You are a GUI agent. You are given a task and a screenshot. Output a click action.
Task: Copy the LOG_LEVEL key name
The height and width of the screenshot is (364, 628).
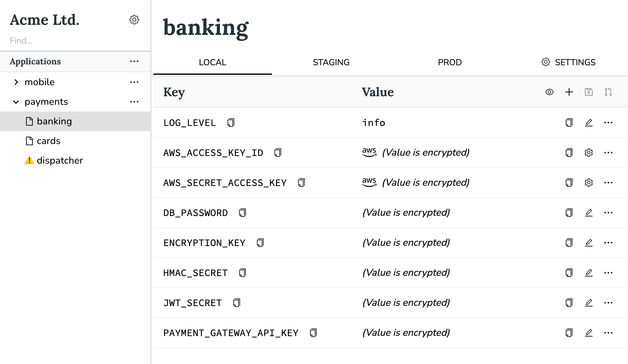coord(231,123)
